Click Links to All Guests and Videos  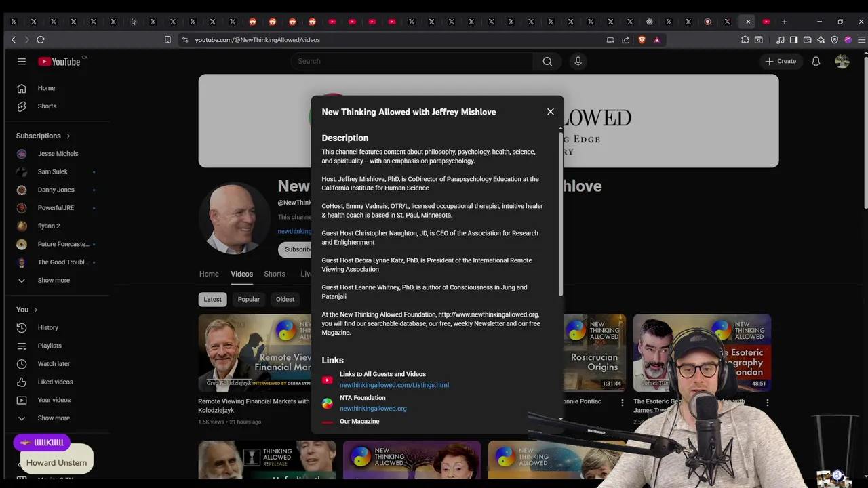pos(382,374)
